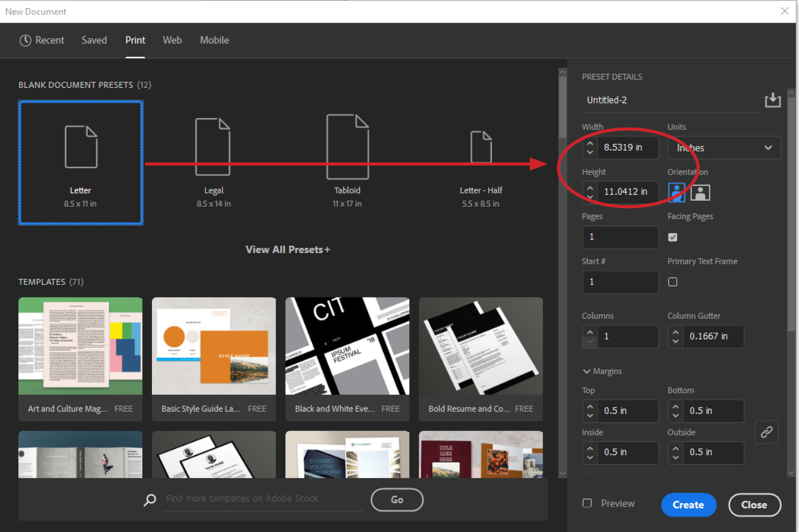Viewport: 799px width, 532px height.
Task: Click the template search magnifier icon
Action: pos(150,499)
